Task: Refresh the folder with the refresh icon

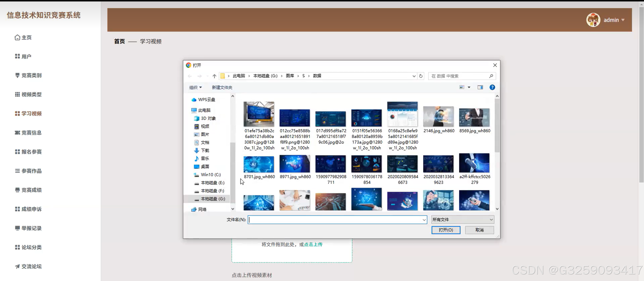Action: tap(421, 76)
